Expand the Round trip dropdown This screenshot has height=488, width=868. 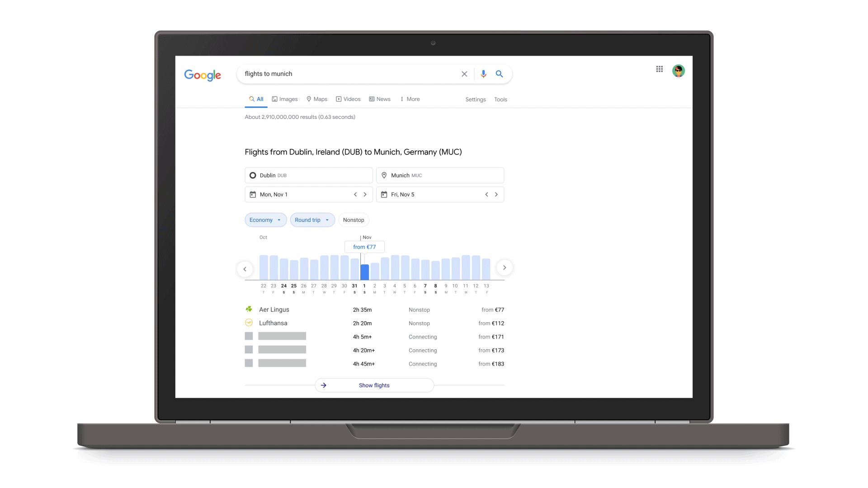tap(311, 220)
